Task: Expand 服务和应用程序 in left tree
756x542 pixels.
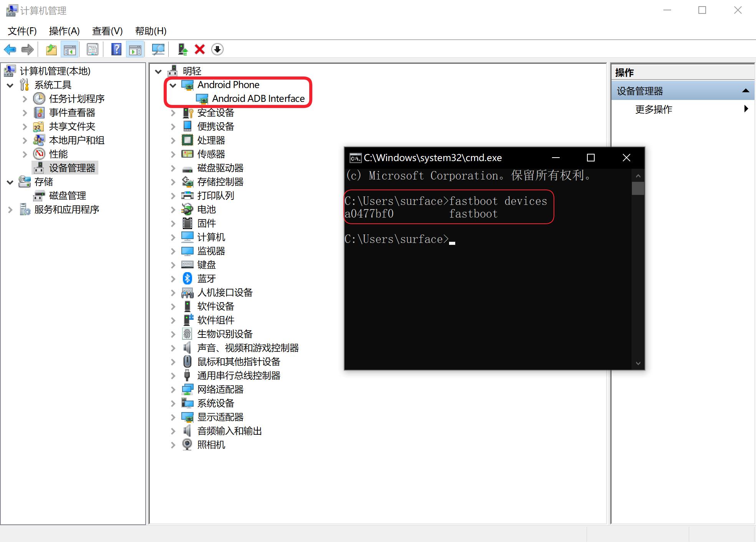Action: 10,209
